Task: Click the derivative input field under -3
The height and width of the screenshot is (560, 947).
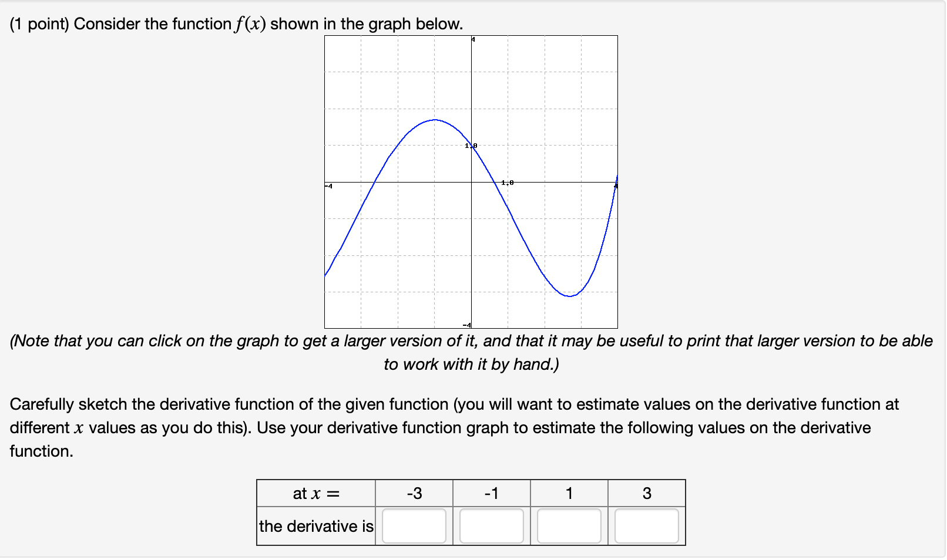Action: click(x=414, y=525)
